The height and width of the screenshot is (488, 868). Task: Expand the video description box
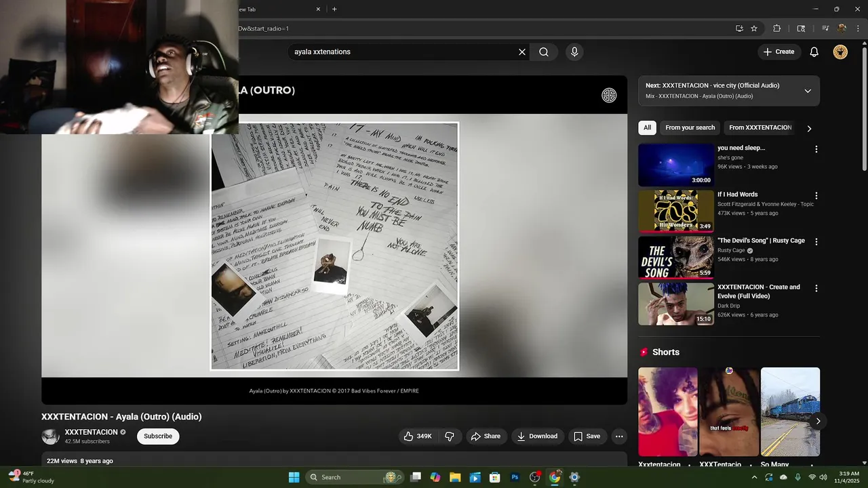coord(334,460)
